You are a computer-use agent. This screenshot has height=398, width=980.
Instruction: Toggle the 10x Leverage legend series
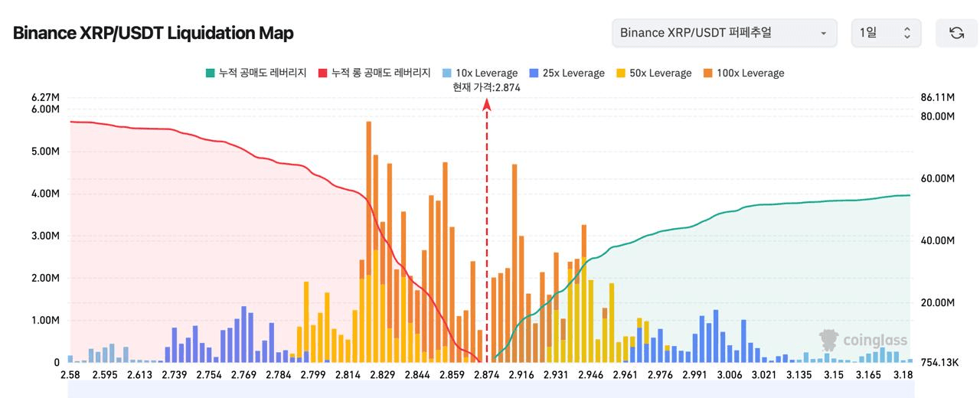coord(479,73)
